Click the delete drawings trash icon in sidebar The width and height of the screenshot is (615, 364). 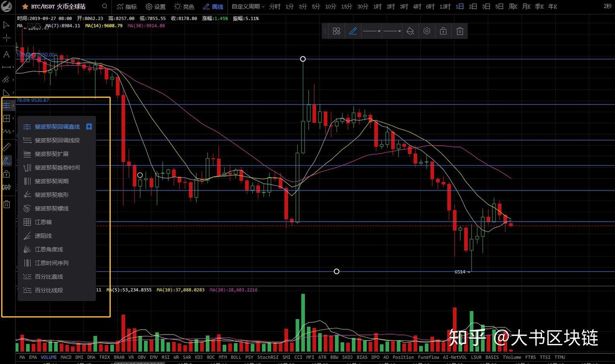6,204
